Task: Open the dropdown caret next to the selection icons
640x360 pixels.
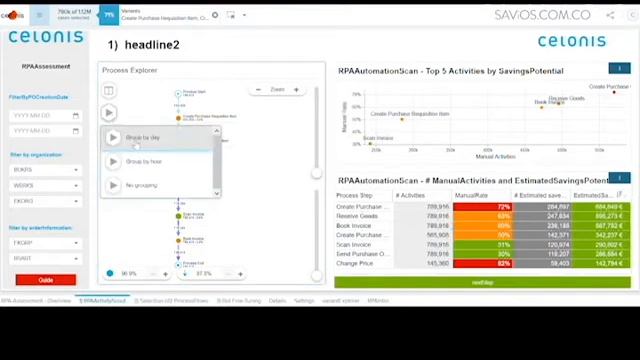Action: (244, 15)
